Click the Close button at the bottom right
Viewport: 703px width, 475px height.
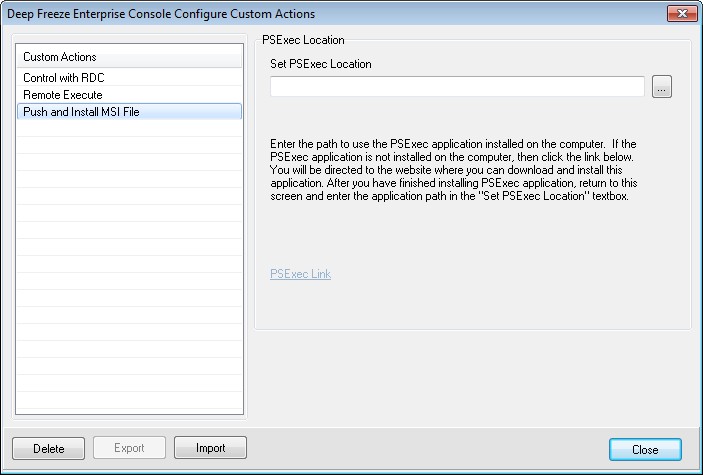coord(645,449)
